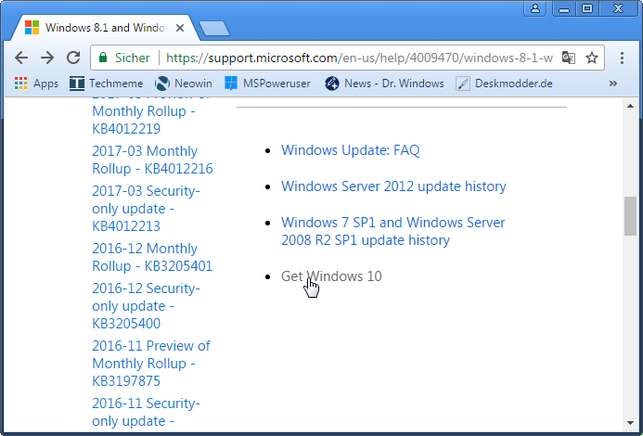Open a new tab

coord(214,28)
